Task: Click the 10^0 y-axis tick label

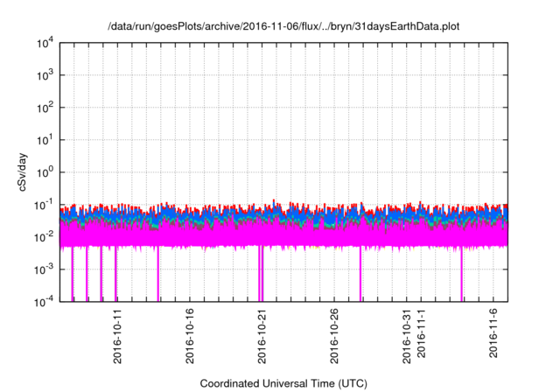Action: (45, 172)
